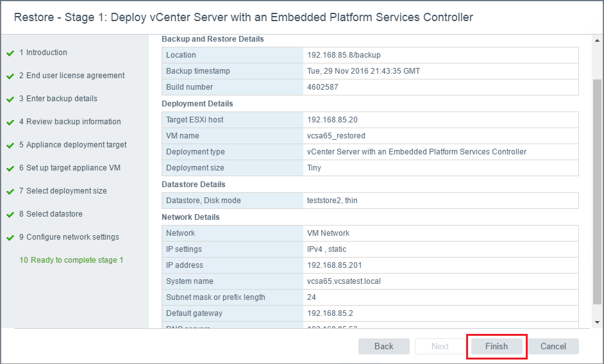Click the Default gateway label
The image size is (604, 364).
pos(194,313)
